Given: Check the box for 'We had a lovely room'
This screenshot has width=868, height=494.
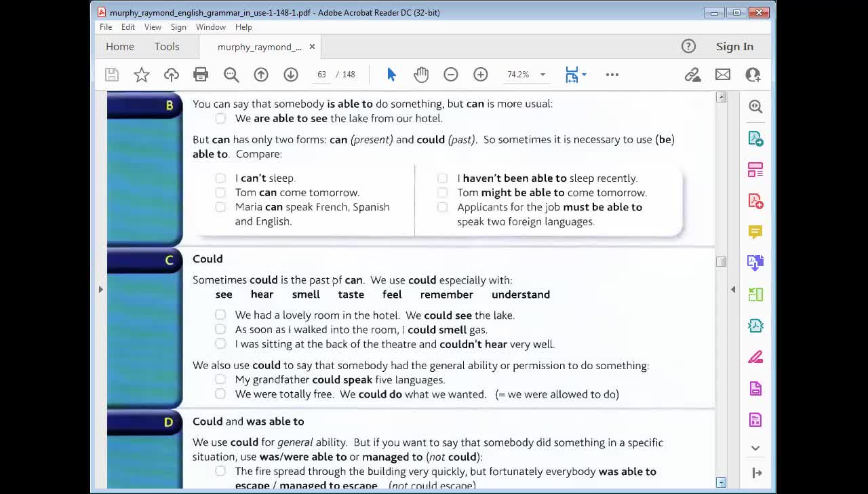Looking at the screenshot, I should click(x=220, y=315).
